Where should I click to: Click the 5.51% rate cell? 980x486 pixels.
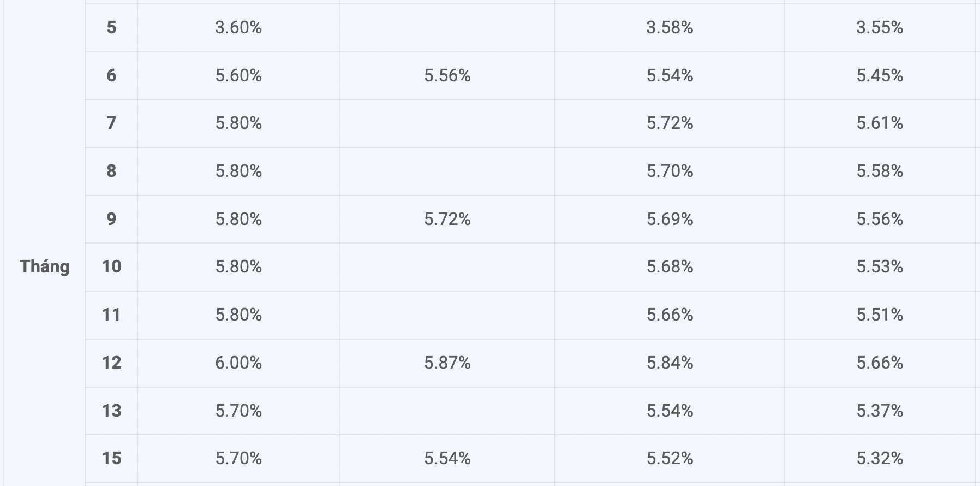coord(880,315)
